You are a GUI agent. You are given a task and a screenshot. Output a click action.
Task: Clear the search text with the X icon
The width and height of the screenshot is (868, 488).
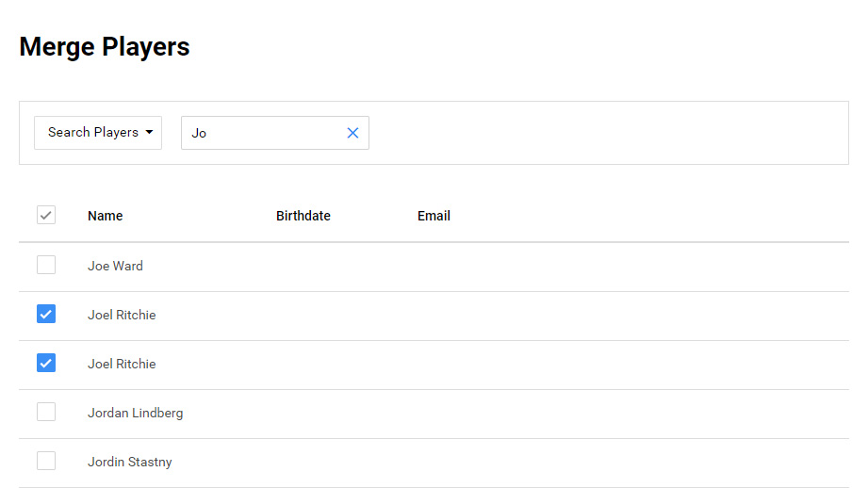coord(352,133)
